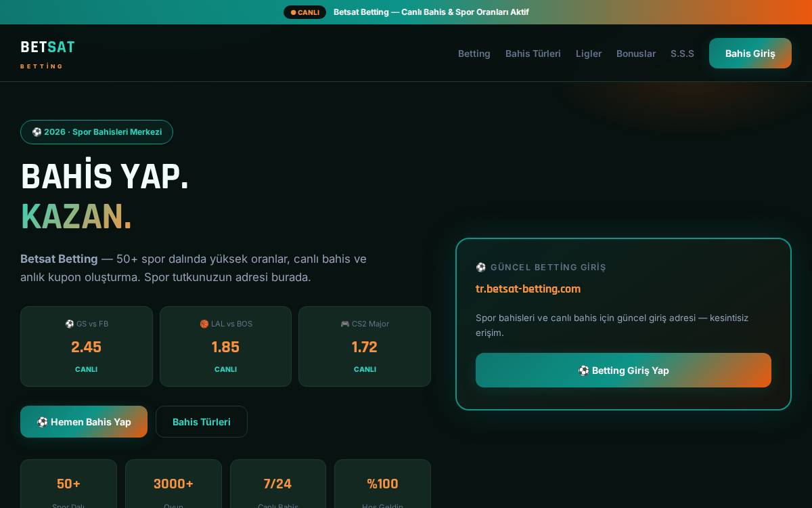The width and height of the screenshot is (812, 508).
Task: Click soccer ball icon beside GÜNCEL BETTİNG GİRİŞ
Action: (x=481, y=268)
